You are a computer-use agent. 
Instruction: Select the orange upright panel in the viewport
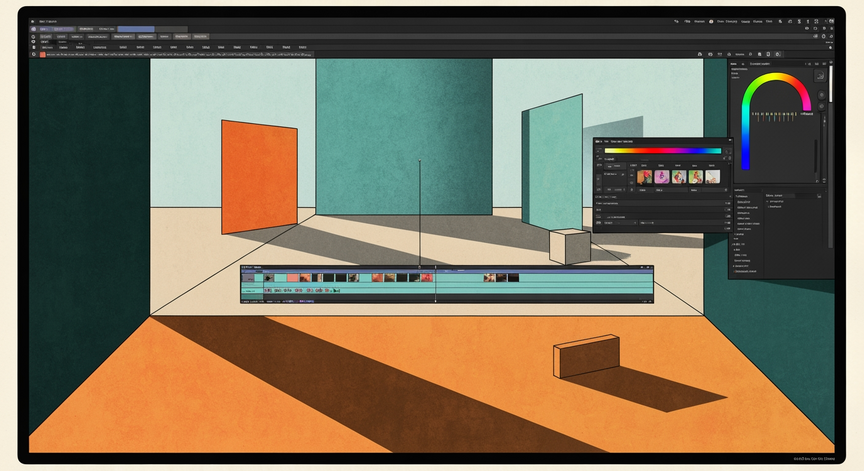point(259,177)
